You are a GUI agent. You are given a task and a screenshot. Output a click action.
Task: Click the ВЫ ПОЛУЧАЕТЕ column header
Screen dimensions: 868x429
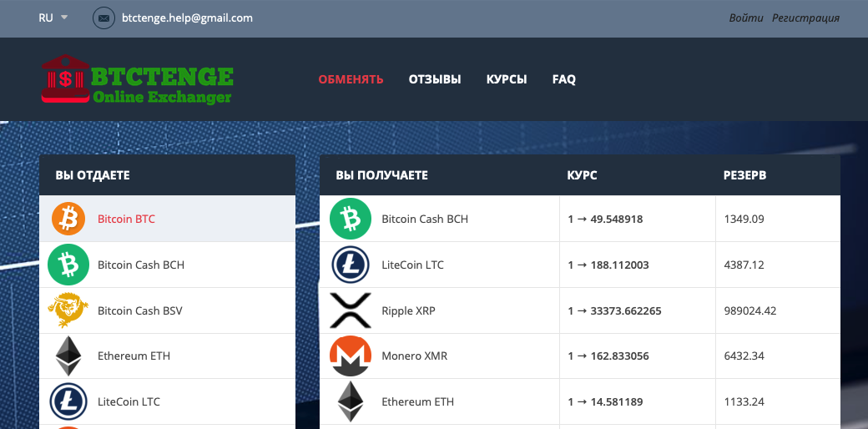(x=381, y=175)
